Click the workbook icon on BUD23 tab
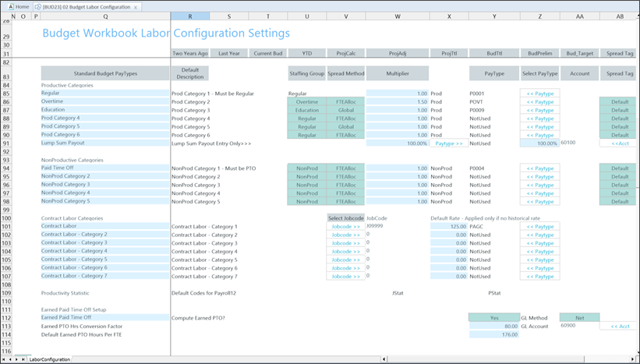The width and height of the screenshot is (640, 364). click(39, 6)
